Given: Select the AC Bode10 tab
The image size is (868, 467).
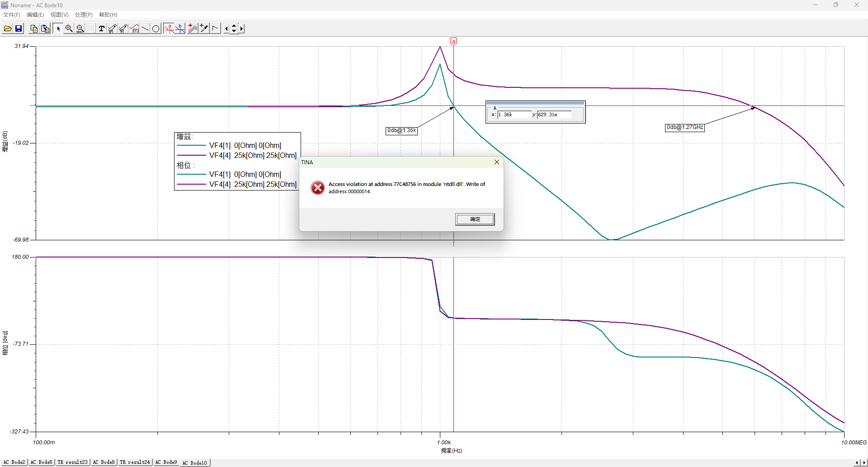Looking at the screenshot, I should 195,462.
